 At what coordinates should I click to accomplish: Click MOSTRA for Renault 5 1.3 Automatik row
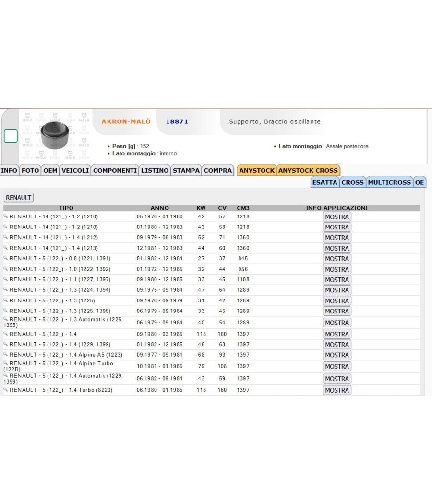pyautogui.click(x=337, y=323)
